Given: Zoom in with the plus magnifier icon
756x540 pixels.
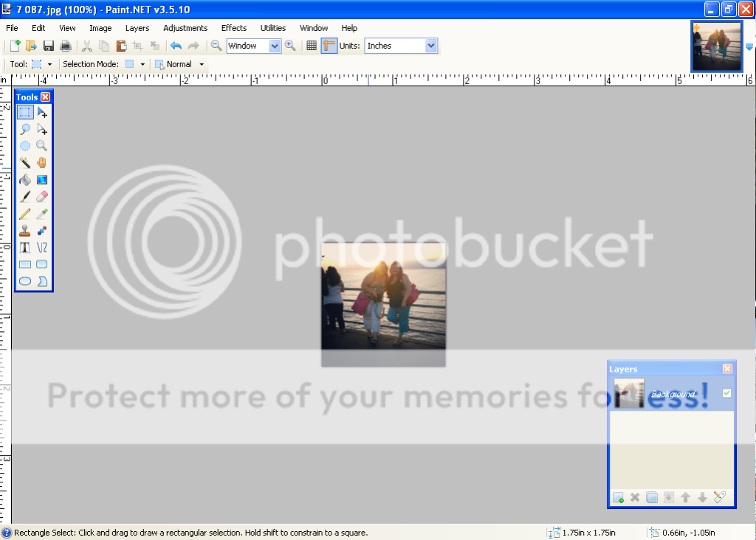Looking at the screenshot, I should (x=290, y=46).
